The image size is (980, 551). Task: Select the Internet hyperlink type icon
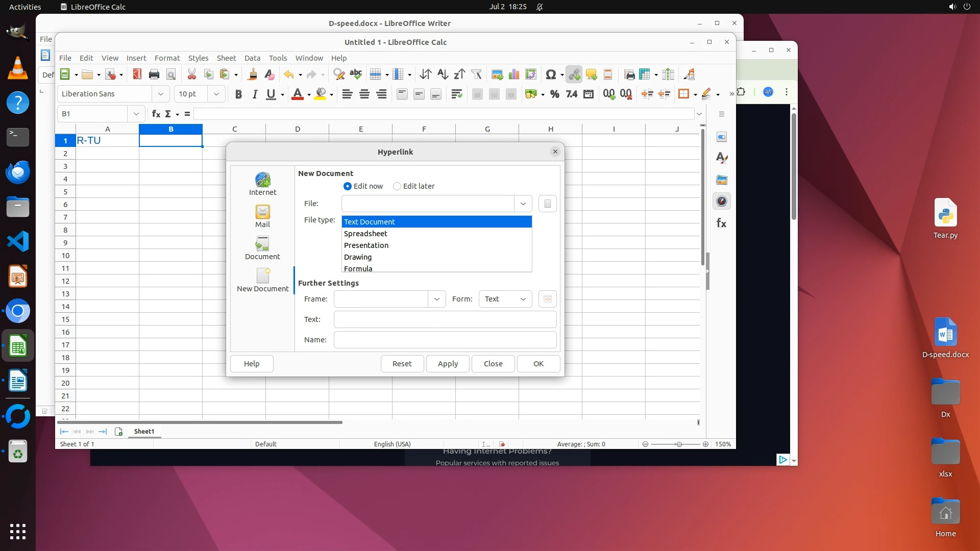point(262,184)
